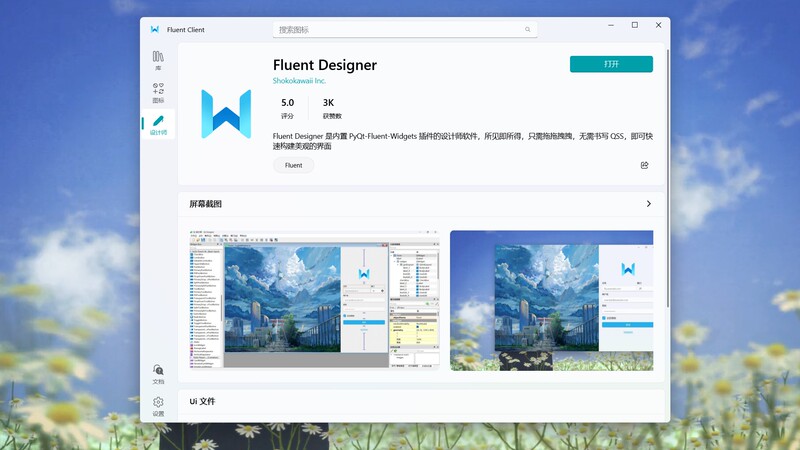Expand the 屏幕截图 section chevron
Image resolution: width=800 pixels, height=450 pixels.
(x=648, y=204)
